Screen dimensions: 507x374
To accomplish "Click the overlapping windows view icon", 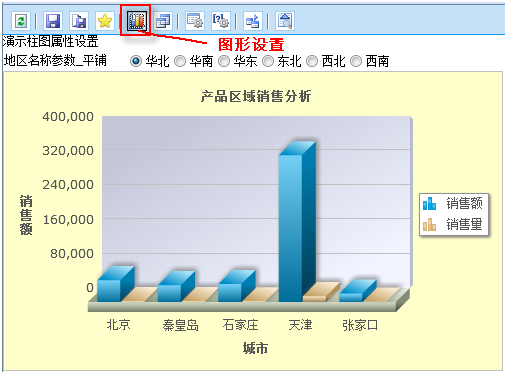I will coord(163,21).
